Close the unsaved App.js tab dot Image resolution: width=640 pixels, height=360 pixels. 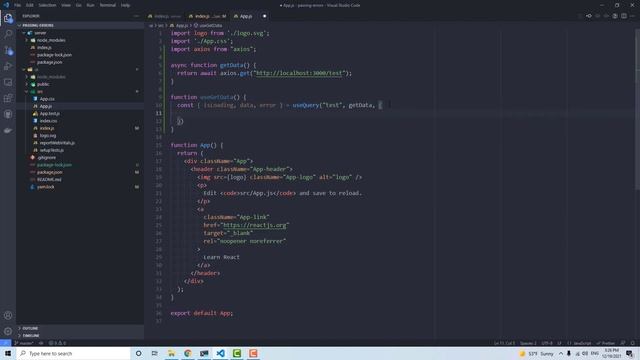point(264,16)
